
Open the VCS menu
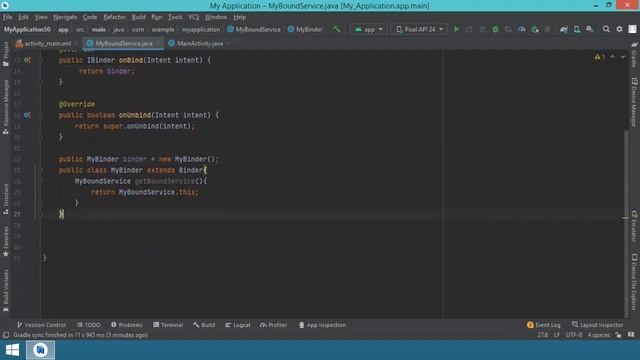point(193,17)
